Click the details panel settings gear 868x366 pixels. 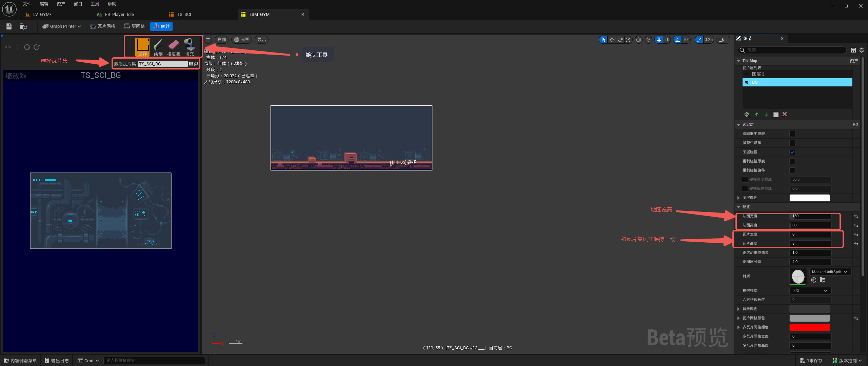tap(862, 50)
